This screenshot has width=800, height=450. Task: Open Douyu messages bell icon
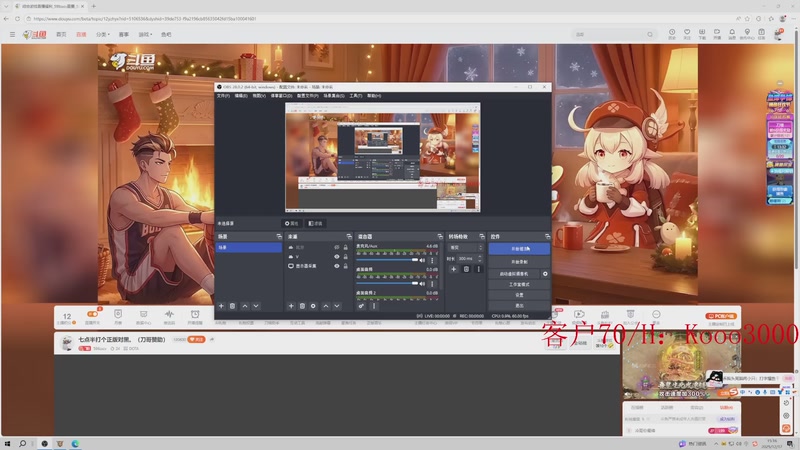(732, 34)
